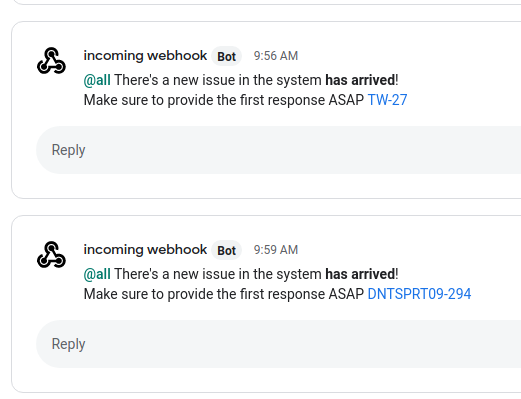Click incoming webhook sender name at 9:59 AM
Image resolution: width=521 pixels, height=399 pixels.
tap(145, 250)
